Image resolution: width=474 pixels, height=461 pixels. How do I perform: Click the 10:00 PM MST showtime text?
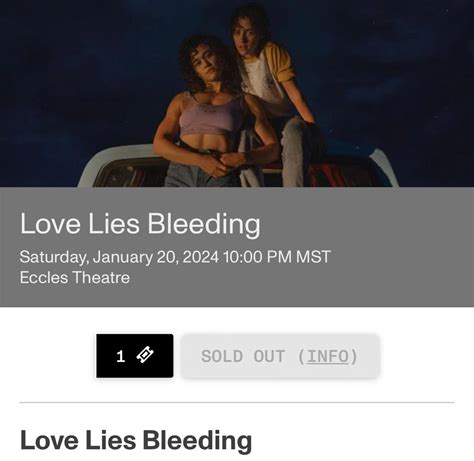click(277, 257)
